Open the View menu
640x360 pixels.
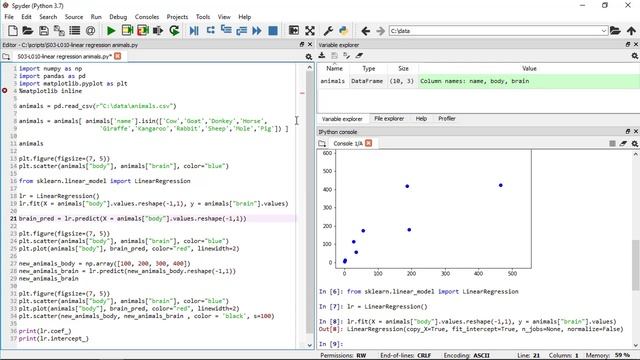click(224, 17)
